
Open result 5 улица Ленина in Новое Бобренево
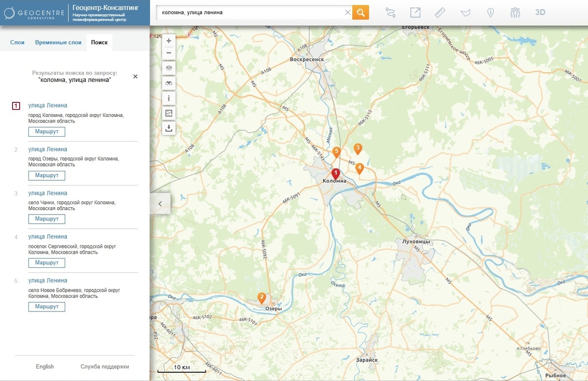click(48, 281)
